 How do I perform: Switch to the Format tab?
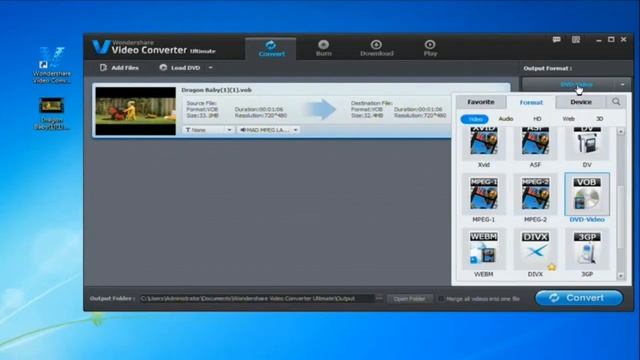[531, 102]
